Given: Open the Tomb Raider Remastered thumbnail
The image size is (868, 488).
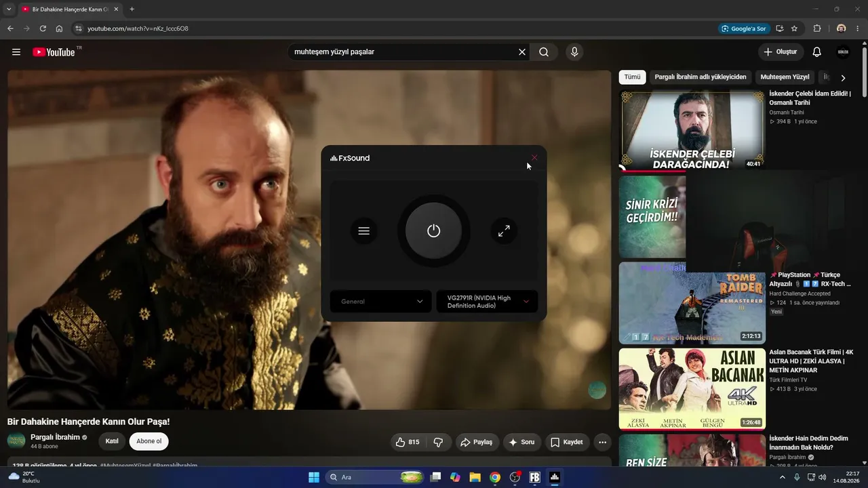Looking at the screenshot, I should click(x=692, y=303).
